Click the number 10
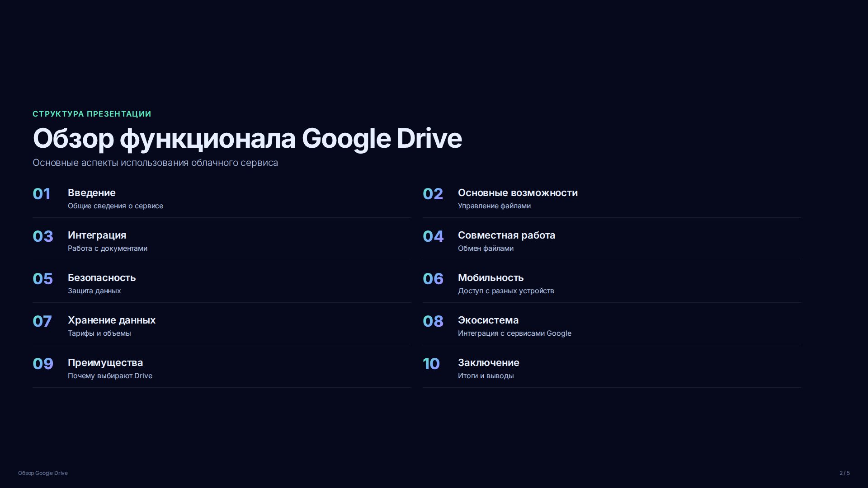 coord(431,364)
